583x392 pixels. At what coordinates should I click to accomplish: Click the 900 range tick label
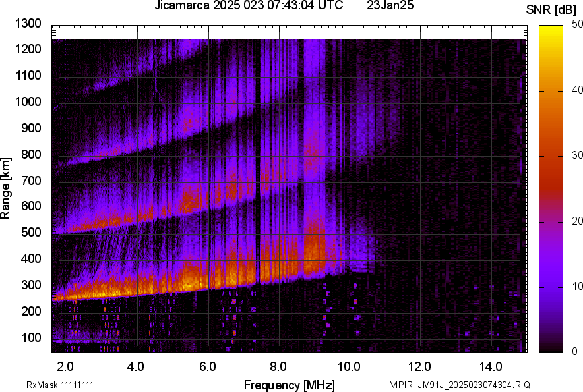tap(31, 128)
